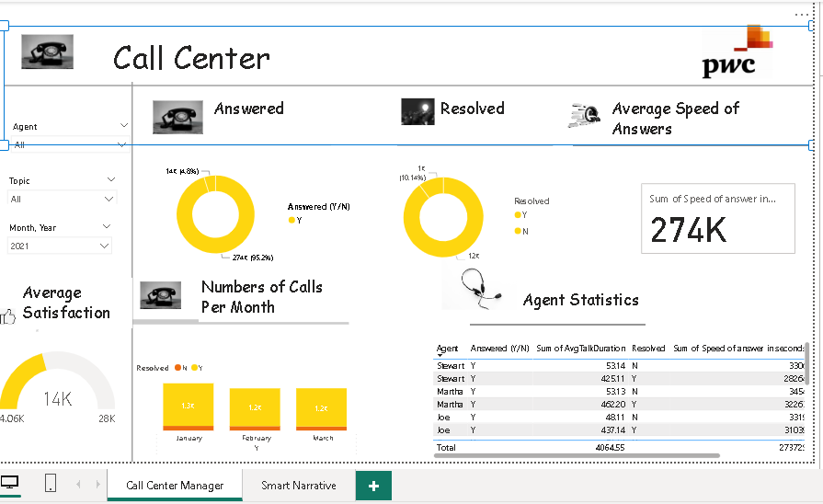The height and width of the screenshot is (504, 823).
Task: Open the Agent All dropdown
Action: click(x=70, y=145)
